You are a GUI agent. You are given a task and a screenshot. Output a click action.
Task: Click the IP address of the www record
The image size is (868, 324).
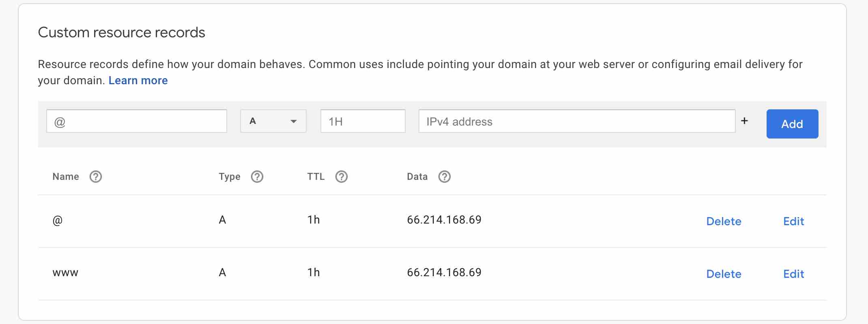pos(444,273)
